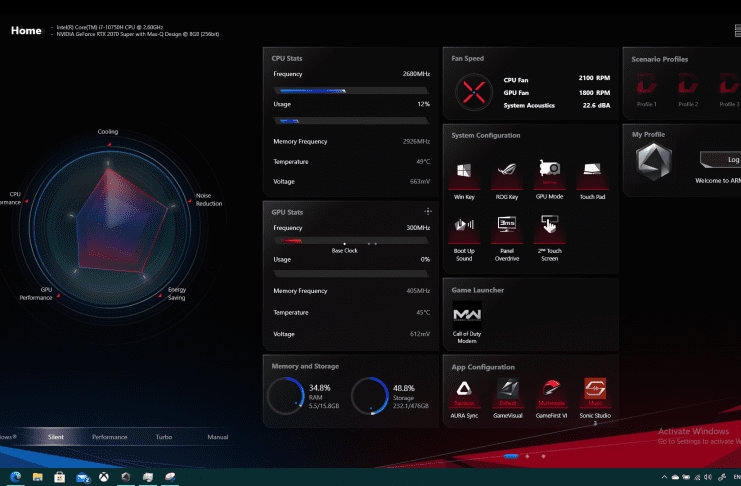Screen dimensions: 741x486
Task: Click the RAM usage circular gauge
Action: coord(286,396)
